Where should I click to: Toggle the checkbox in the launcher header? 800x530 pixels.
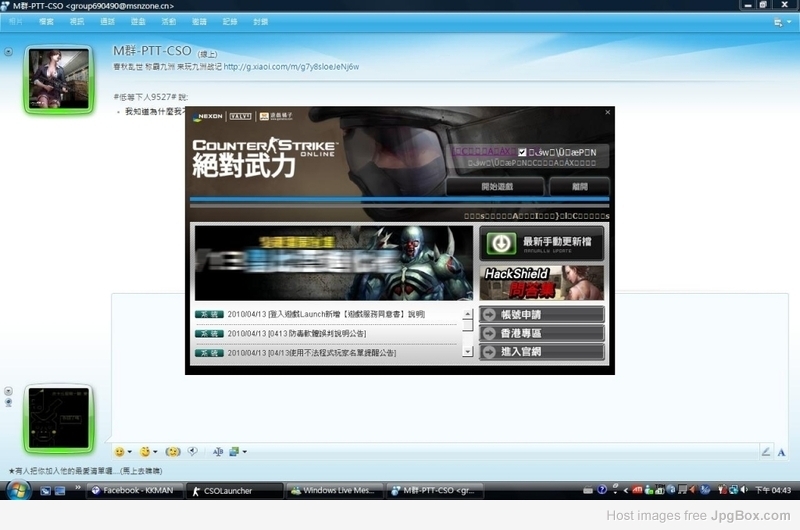click(521, 152)
